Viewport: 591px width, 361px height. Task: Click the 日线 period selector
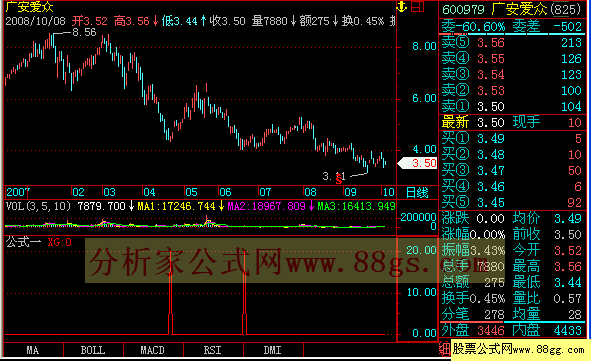417,193
